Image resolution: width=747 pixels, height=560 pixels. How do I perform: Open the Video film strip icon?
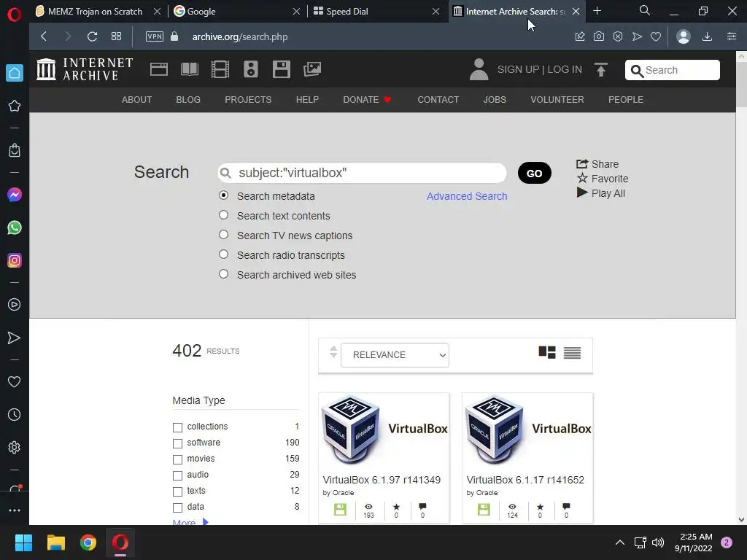220,69
